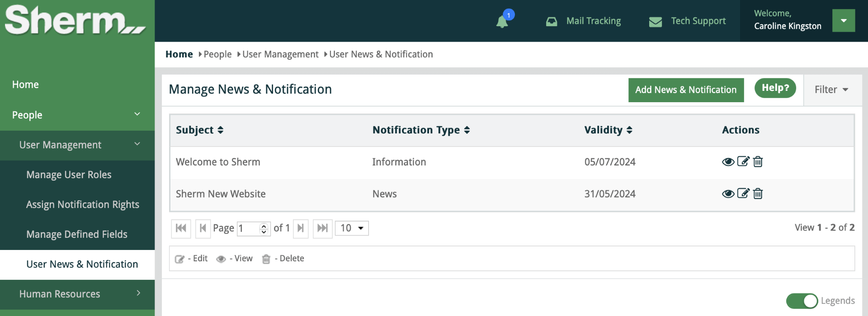The height and width of the screenshot is (316, 868).
Task: View the Welcome to Sherm notification
Action: [x=727, y=162]
